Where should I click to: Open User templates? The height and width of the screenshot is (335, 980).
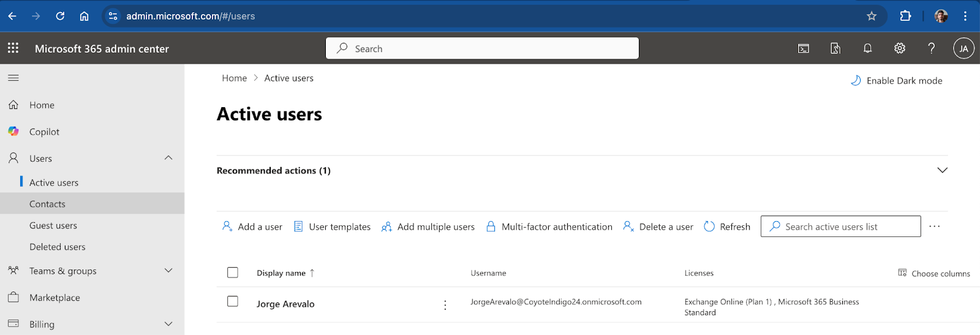click(332, 227)
